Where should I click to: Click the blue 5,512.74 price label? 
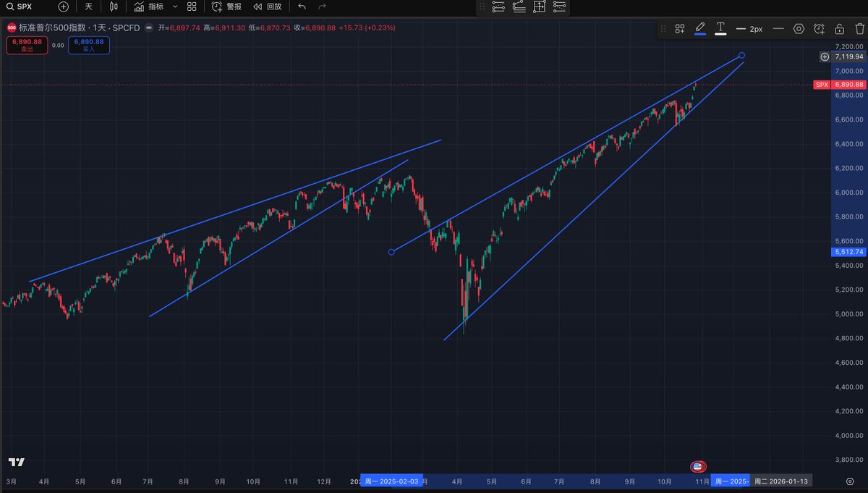pos(848,252)
